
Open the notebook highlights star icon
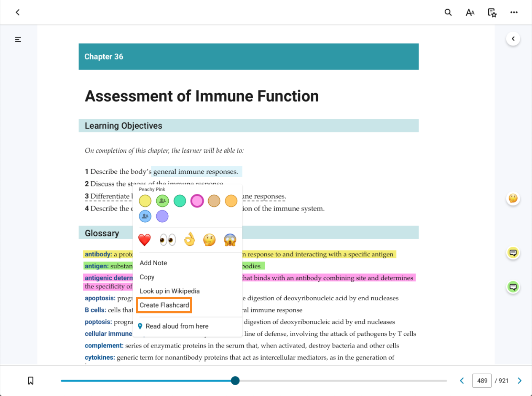[x=492, y=12]
